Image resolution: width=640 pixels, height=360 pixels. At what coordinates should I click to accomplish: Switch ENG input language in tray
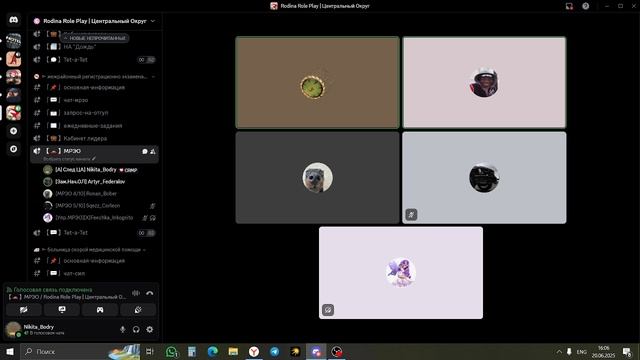(x=582, y=351)
